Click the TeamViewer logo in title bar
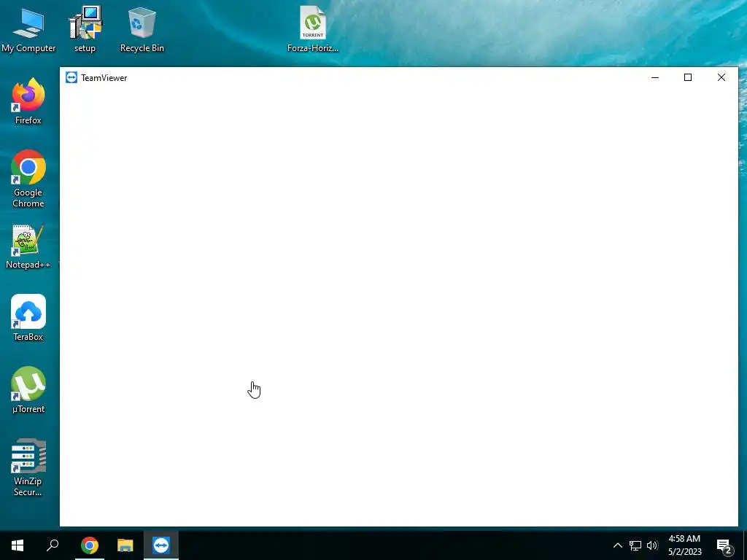 [x=71, y=77]
